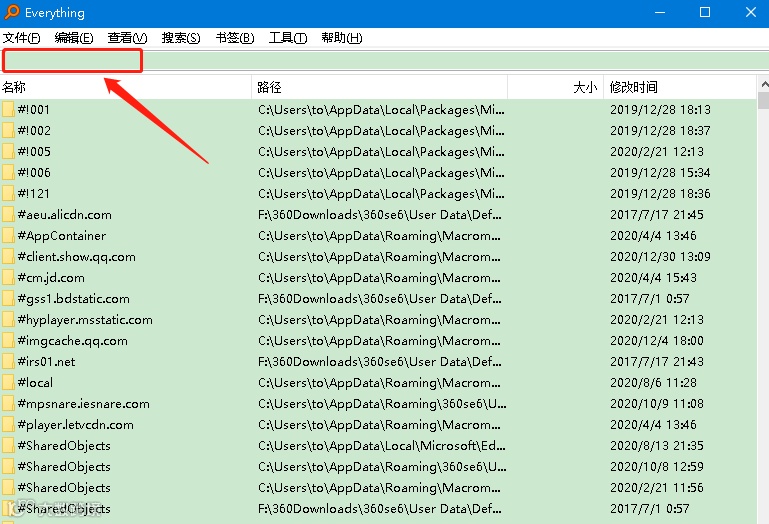The height and width of the screenshot is (524, 769).
Task: Click folder icon next to #!121
Action: tap(8, 193)
